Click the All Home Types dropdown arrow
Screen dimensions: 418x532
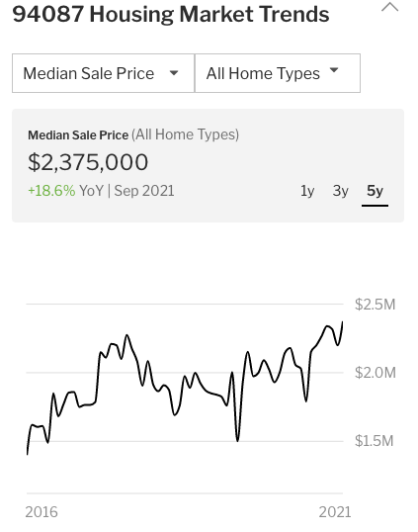334,70
